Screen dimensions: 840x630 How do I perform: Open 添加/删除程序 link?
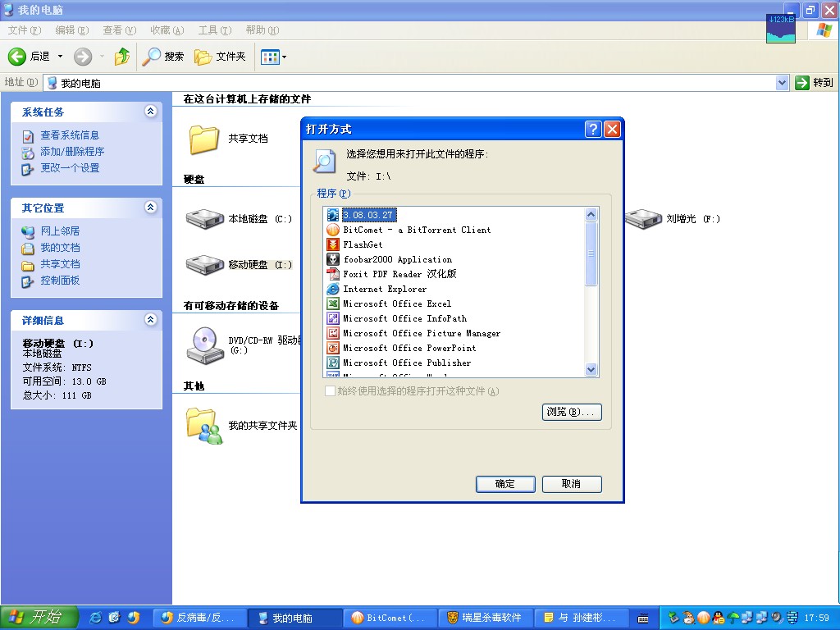[x=72, y=152]
